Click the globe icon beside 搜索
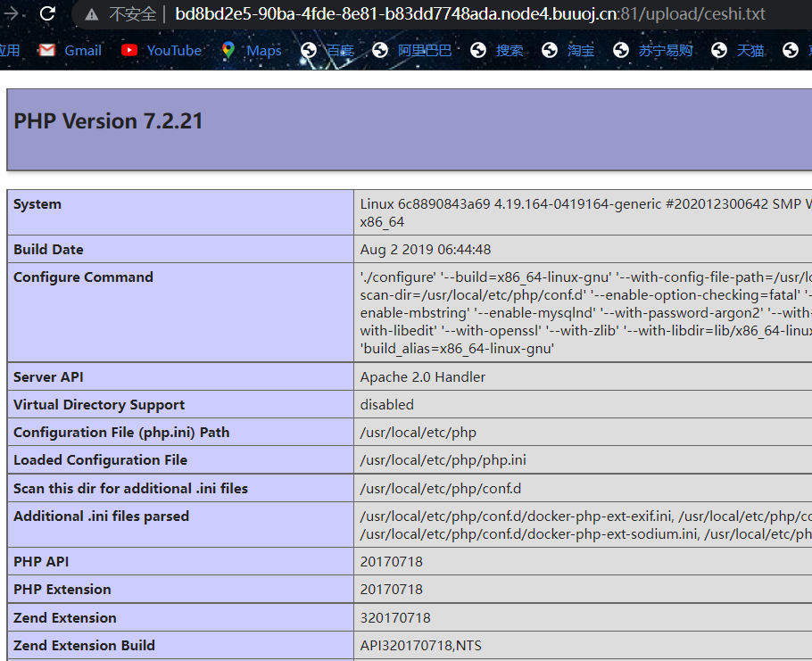Image resolution: width=812 pixels, height=661 pixels. click(478, 50)
